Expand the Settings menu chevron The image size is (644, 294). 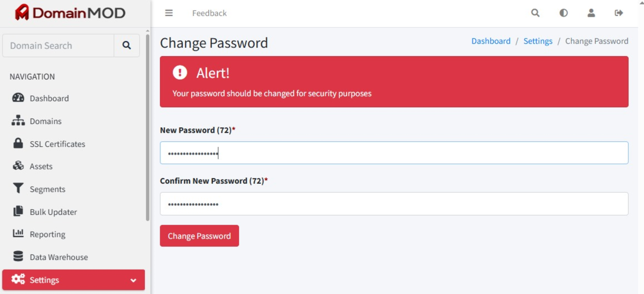(x=133, y=280)
